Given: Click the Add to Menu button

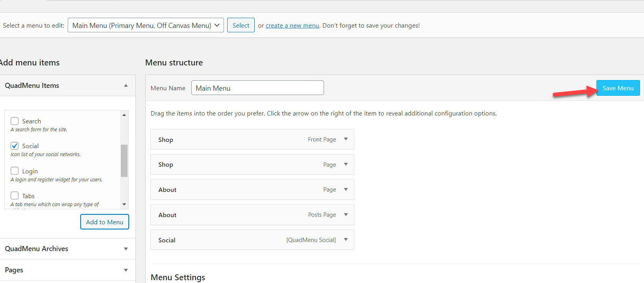Looking at the screenshot, I should pyautogui.click(x=105, y=222).
